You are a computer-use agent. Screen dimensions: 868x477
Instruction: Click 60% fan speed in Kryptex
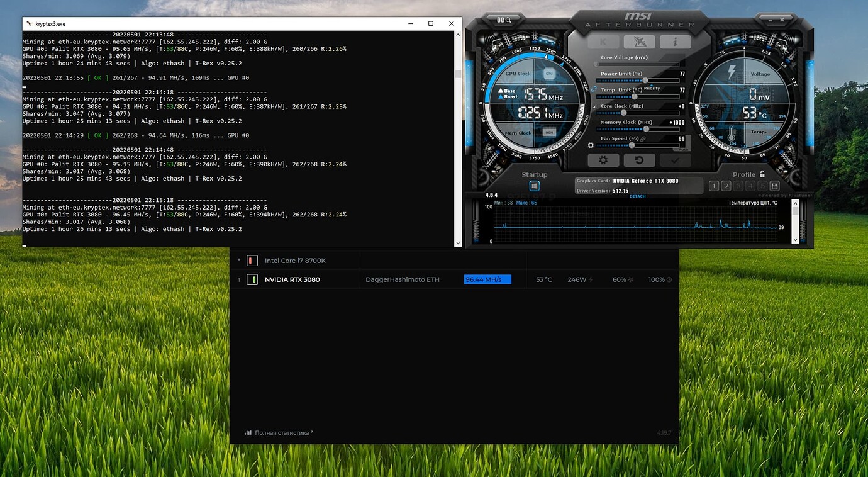tap(619, 279)
